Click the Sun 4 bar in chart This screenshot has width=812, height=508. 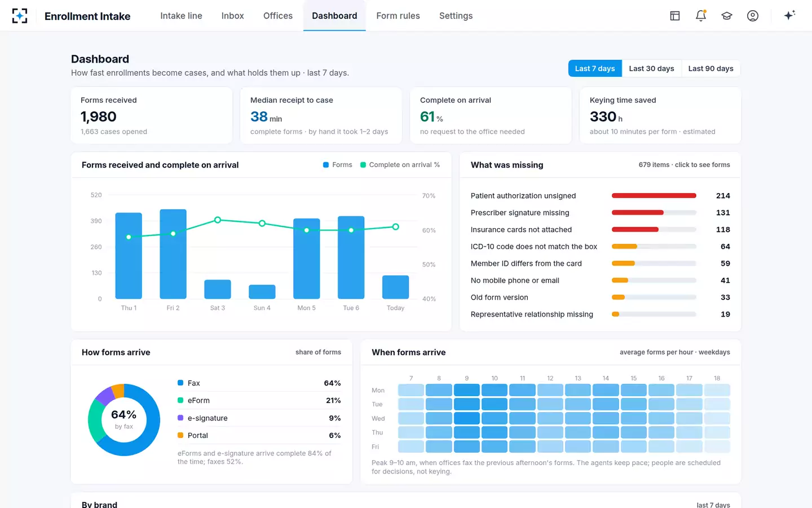point(262,292)
